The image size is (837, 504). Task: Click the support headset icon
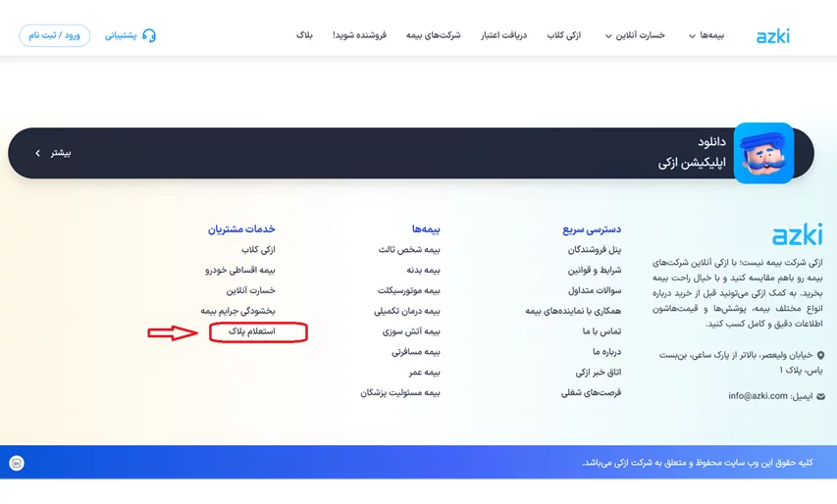click(149, 35)
